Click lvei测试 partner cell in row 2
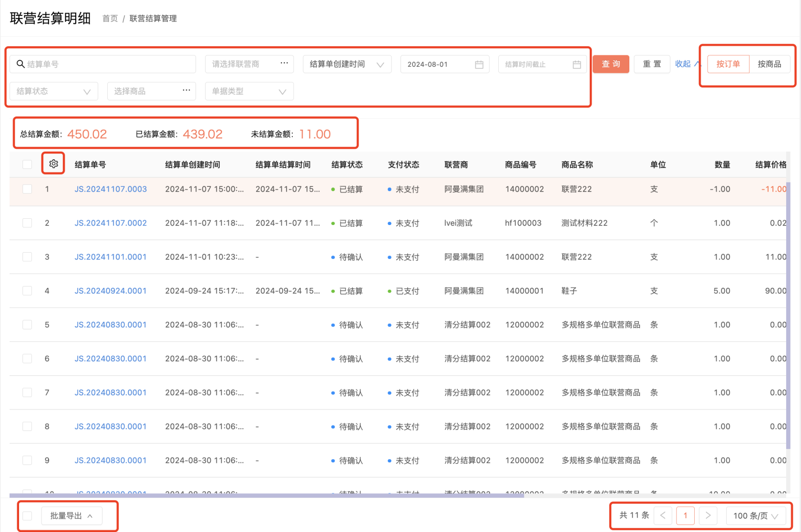This screenshot has height=532, width=801. pos(458,223)
